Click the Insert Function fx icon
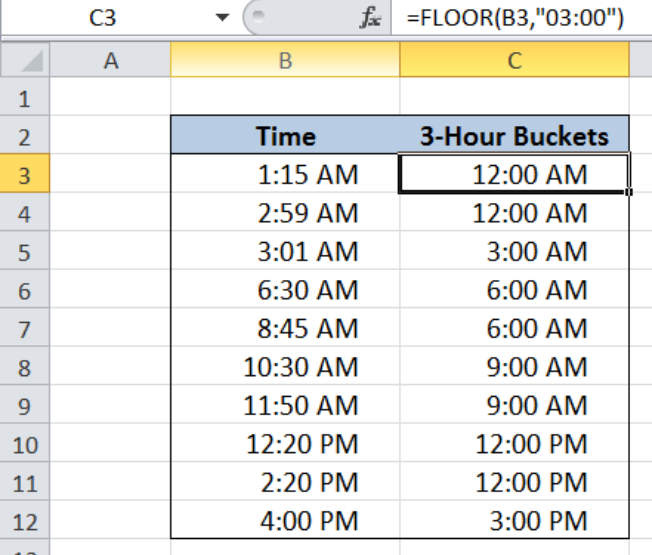Image resolution: width=652 pixels, height=555 pixels. click(368, 19)
